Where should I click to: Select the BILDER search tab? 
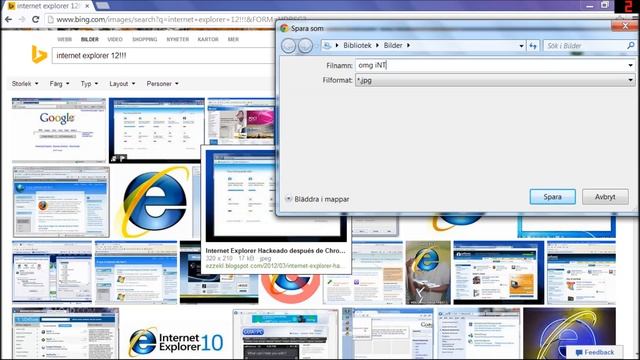point(90,39)
